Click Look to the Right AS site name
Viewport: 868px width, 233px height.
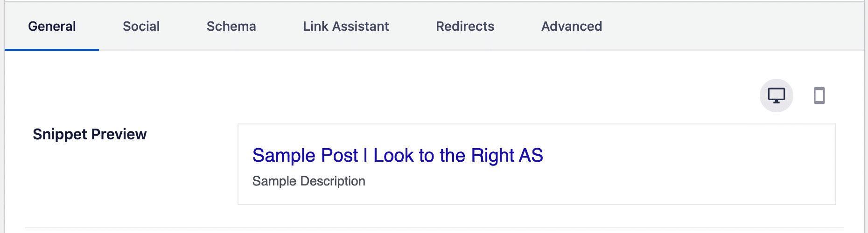tap(458, 156)
